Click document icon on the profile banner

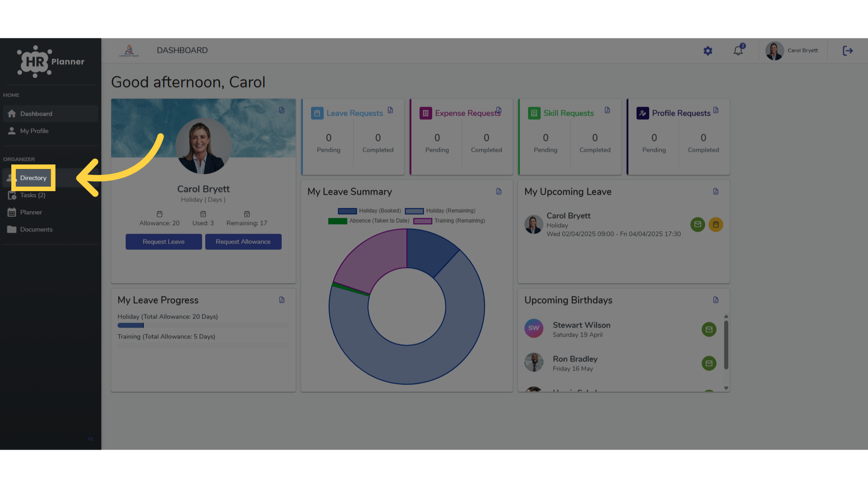coord(282,110)
